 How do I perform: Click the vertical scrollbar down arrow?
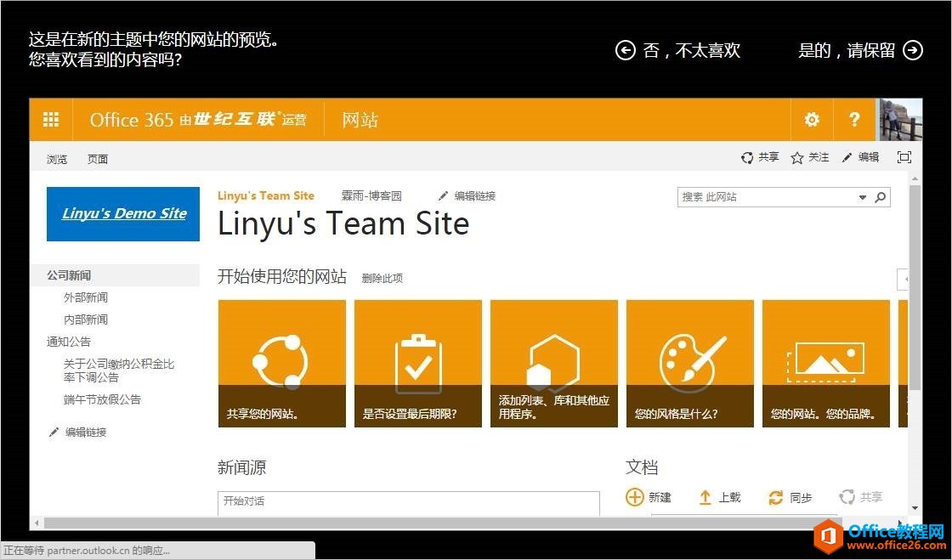915,508
